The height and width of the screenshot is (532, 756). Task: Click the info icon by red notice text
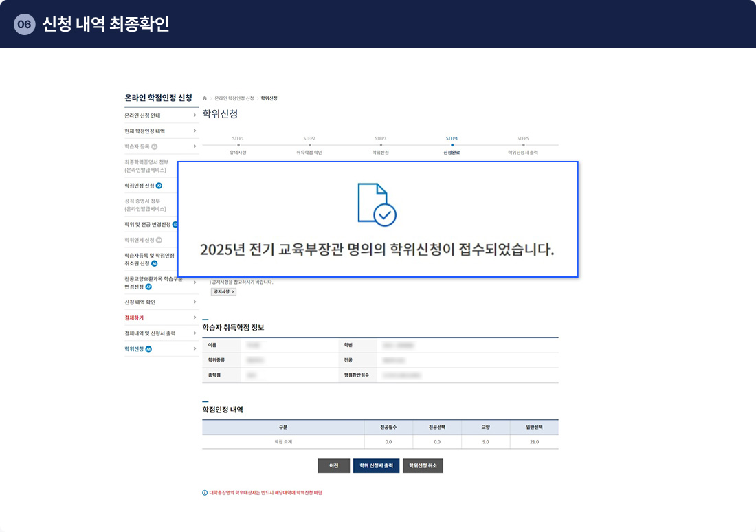click(205, 493)
